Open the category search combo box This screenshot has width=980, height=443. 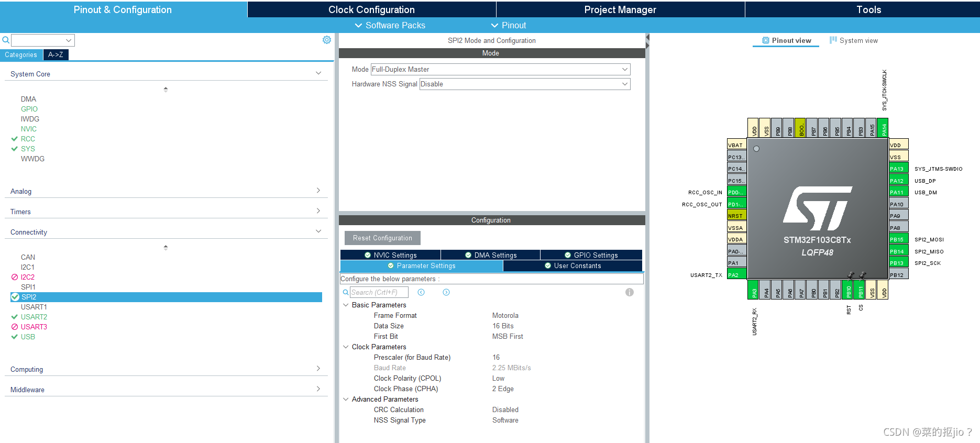43,40
